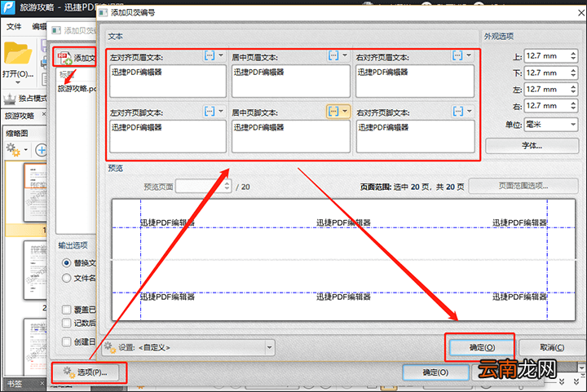
Task: Edit the centered footer text box
Action: pyautogui.click(x=291, y=136)
